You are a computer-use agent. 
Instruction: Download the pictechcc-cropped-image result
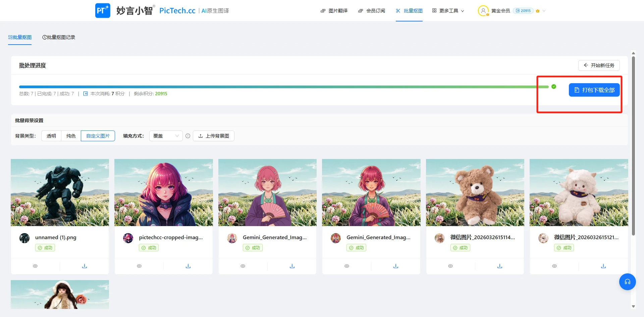pyautogui.click(x=188, y=266)
